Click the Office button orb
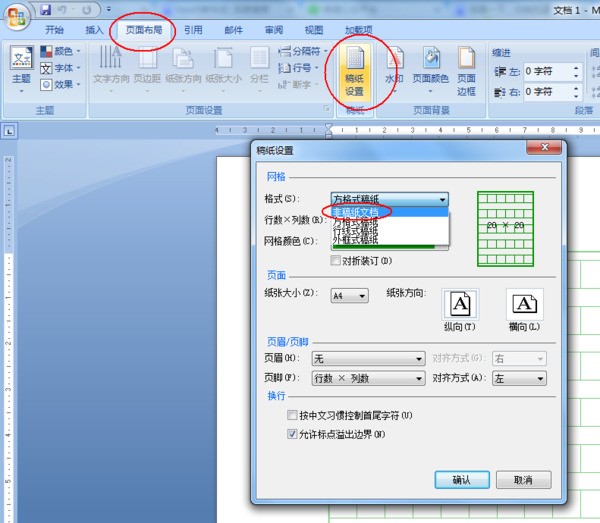Viewport: 600px width, 523px height. point(16,16)
